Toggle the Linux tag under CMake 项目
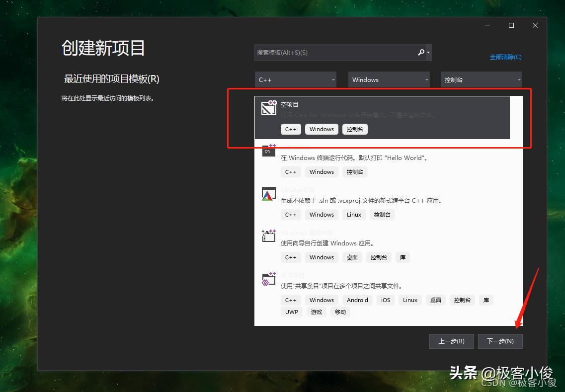565x392 pixels. tap(354, 214)
